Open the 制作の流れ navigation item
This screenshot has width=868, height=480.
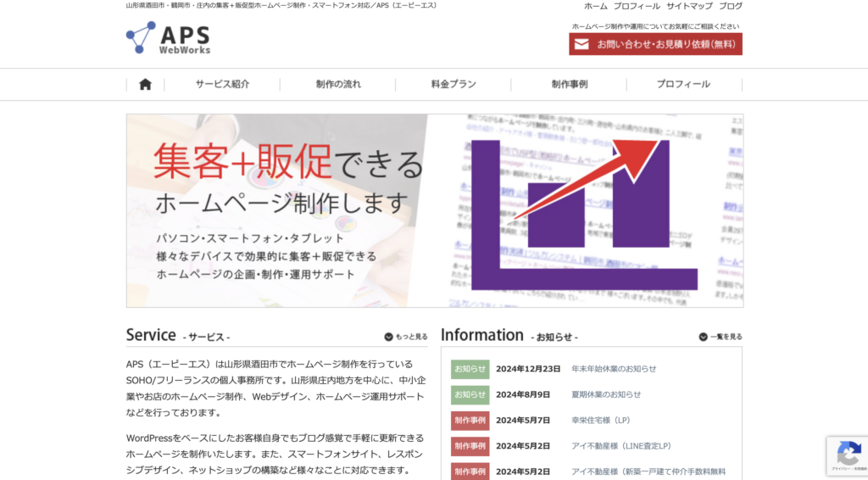pos(338,84)
